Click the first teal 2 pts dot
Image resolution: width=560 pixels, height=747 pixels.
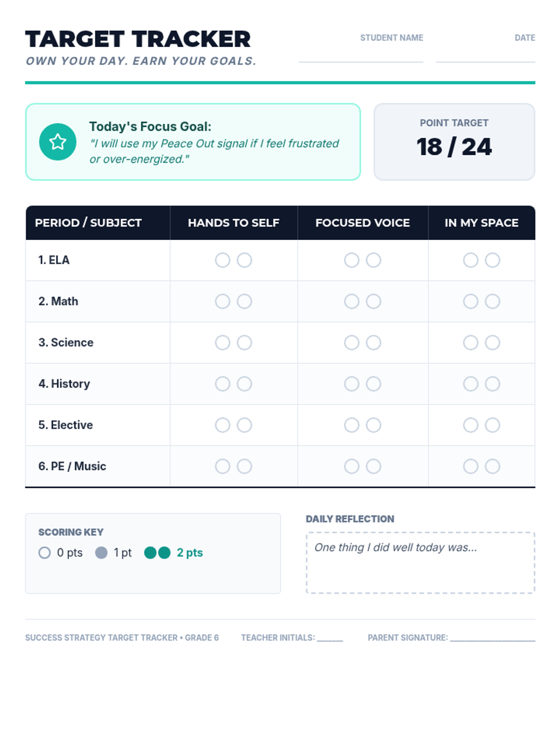150,553
